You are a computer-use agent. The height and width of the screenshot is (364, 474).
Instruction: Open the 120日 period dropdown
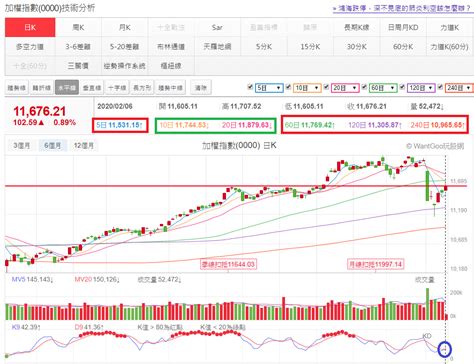pyautogui.click(x=421, y=88)
